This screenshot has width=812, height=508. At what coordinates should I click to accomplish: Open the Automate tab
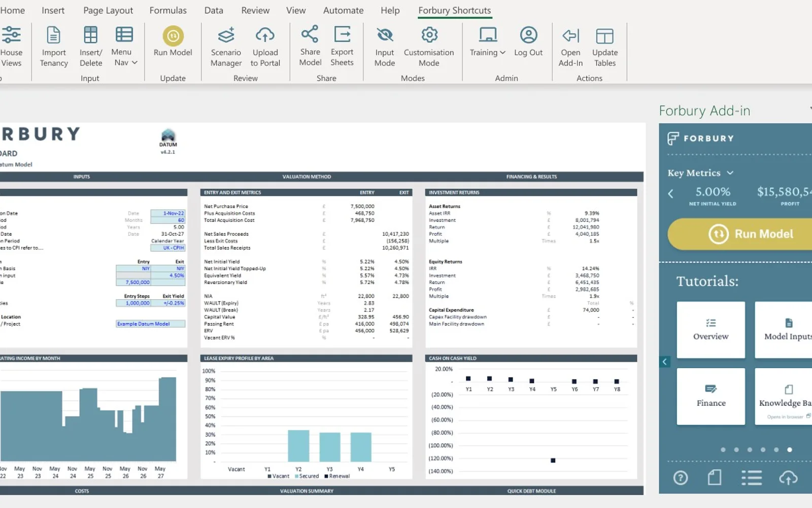[343, 10]
